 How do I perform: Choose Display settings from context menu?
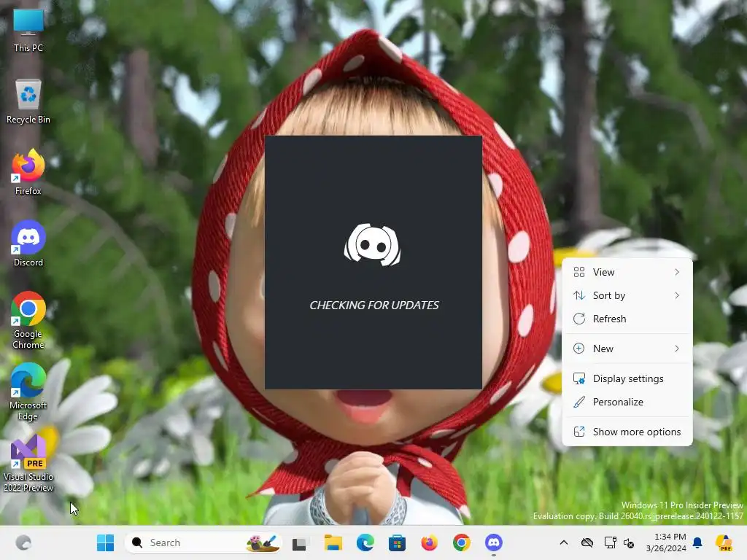[627, 378]
